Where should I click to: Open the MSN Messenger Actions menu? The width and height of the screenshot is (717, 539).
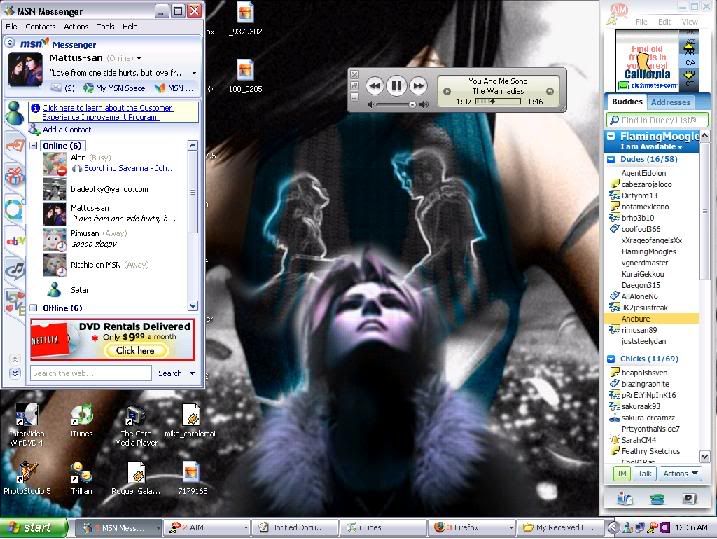coord(76,27)
